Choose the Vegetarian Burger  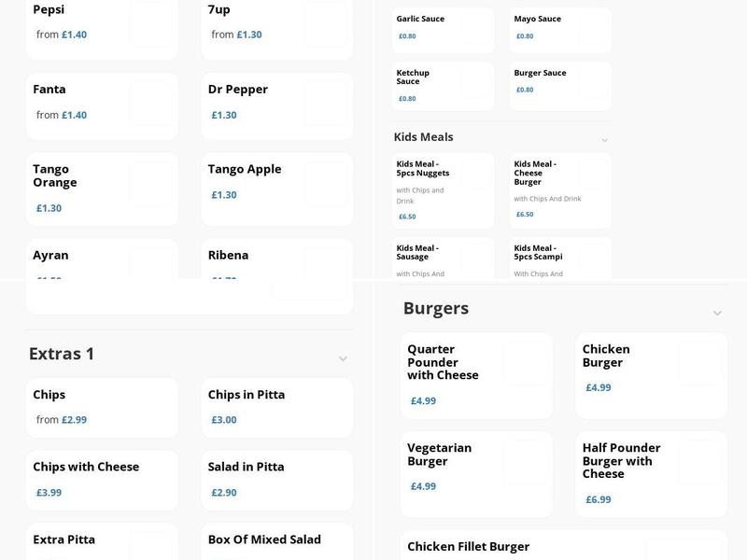click(474, 465)
